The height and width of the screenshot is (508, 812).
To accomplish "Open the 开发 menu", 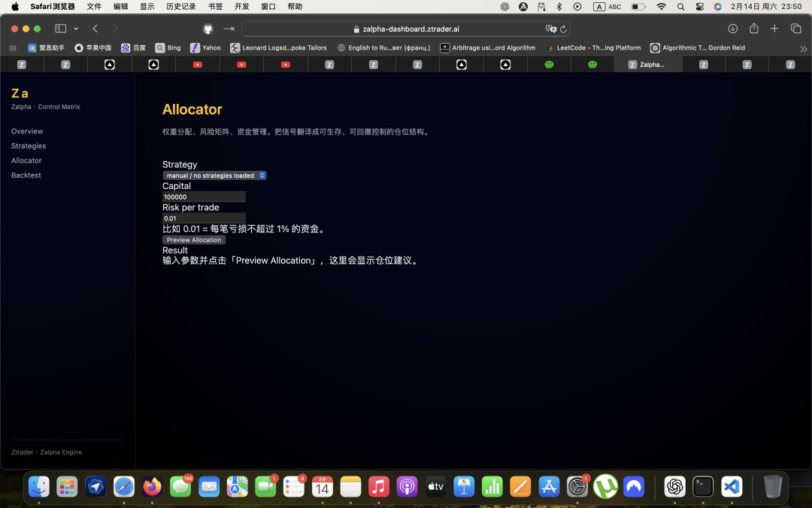I will tap(242, 7).
